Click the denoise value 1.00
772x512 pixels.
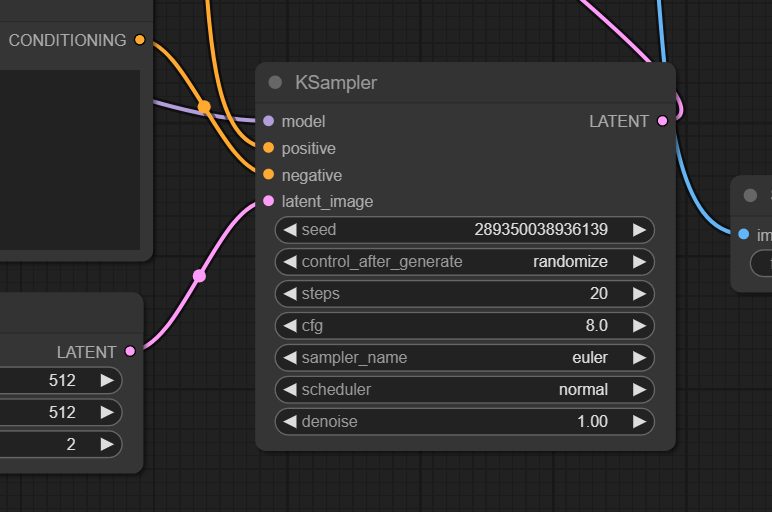592,421
